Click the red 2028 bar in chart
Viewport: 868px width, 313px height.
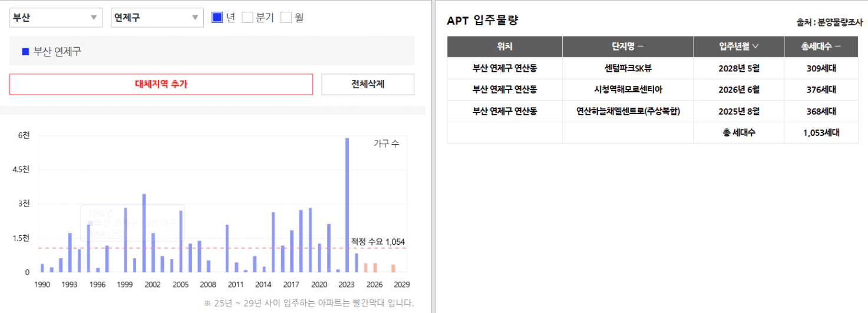coord(393,268)
